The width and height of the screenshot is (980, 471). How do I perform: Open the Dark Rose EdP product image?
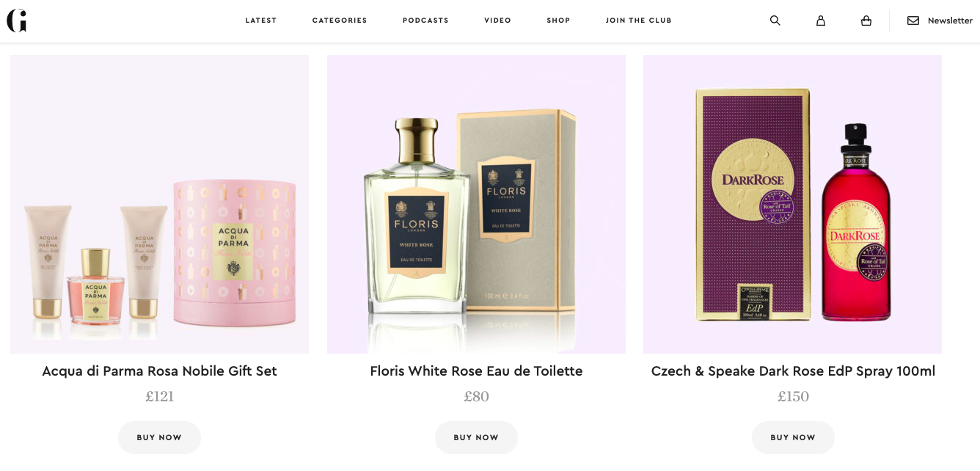click(792, 204)
